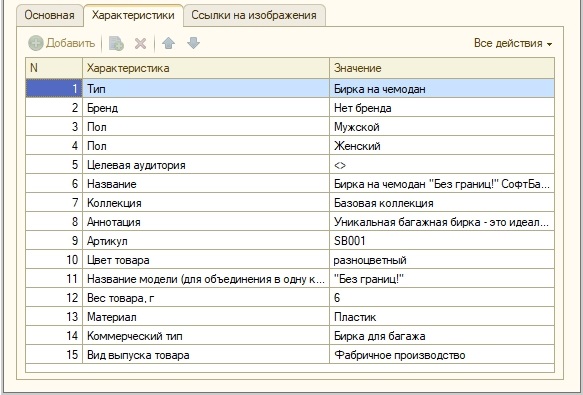Sort by the Характеристика column header
Screen dimensions: 583x395
point(206,68)
